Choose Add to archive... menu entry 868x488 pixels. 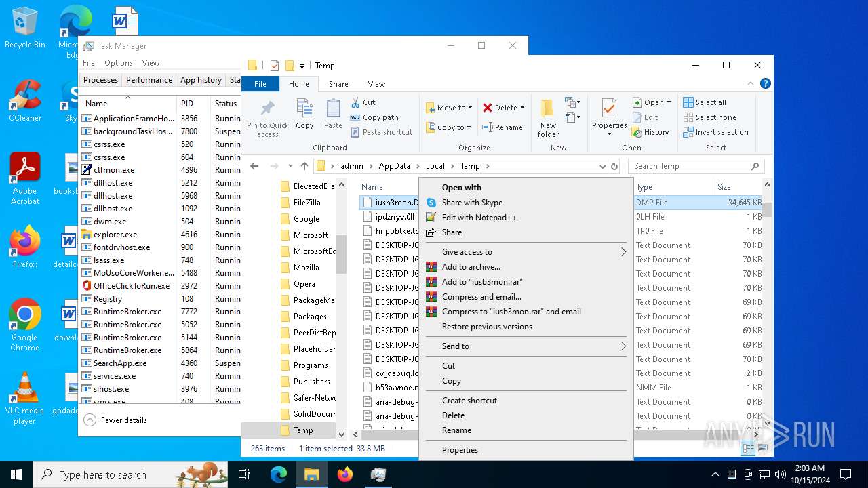(x=526, y=267)
